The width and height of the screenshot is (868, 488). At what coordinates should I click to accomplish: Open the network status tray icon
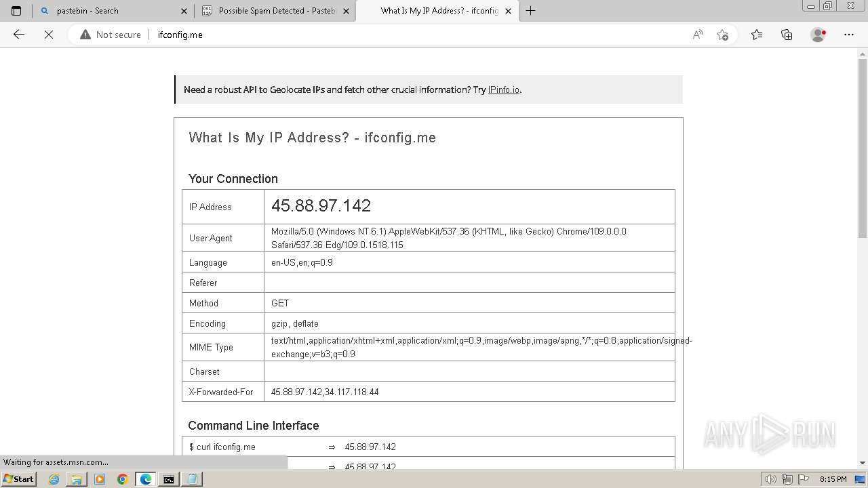787,479
